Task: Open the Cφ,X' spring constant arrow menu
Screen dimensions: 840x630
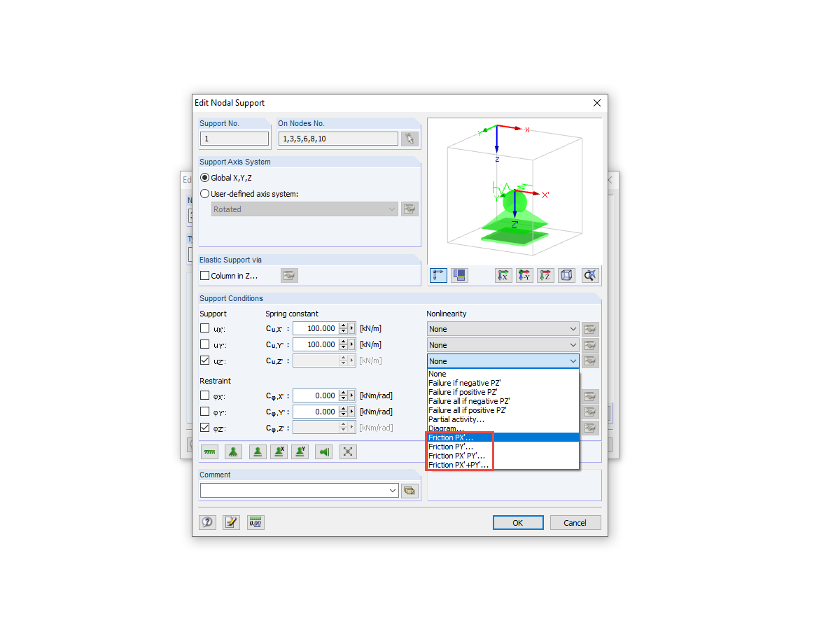Action: [x=352, y=395]
